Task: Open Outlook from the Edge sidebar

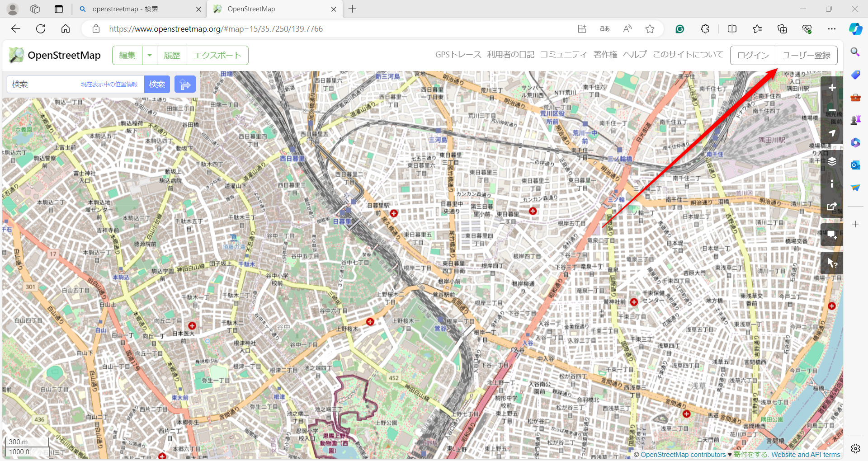Action: tap(855, 165)
